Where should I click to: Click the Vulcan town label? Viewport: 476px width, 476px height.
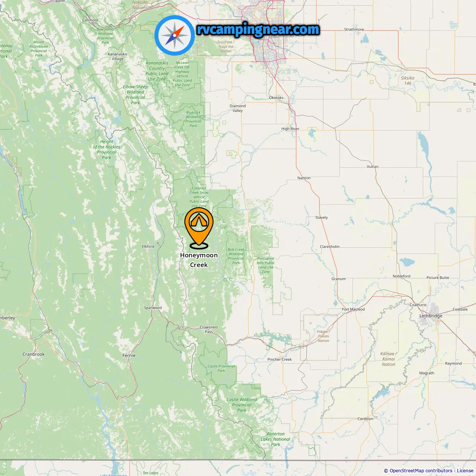coord(373,167)
